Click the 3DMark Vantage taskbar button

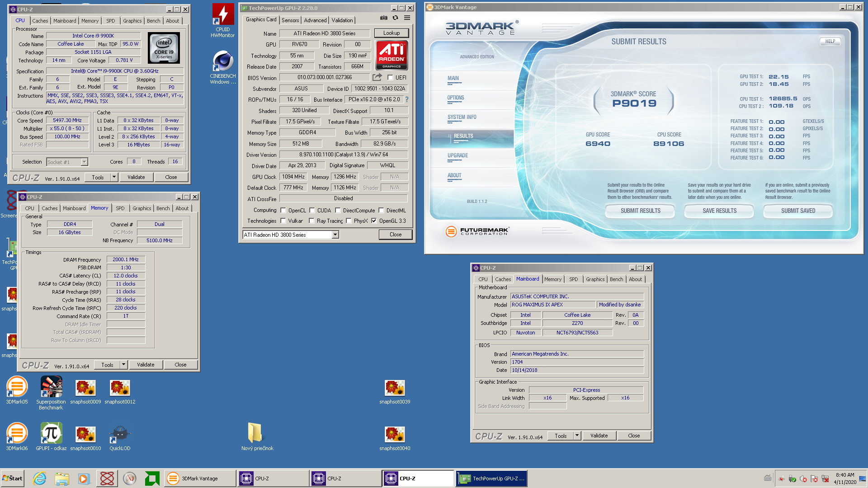coord(200,478)
